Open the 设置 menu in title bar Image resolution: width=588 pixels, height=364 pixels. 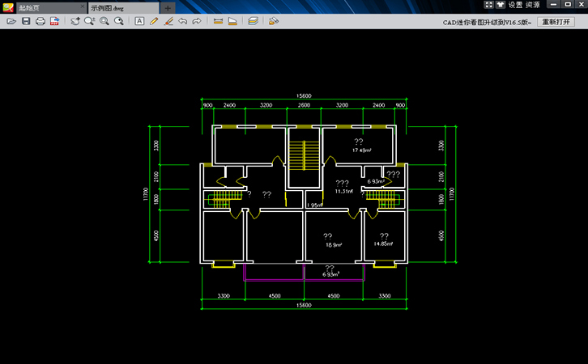pyautogui.click(x=515, y=5)
